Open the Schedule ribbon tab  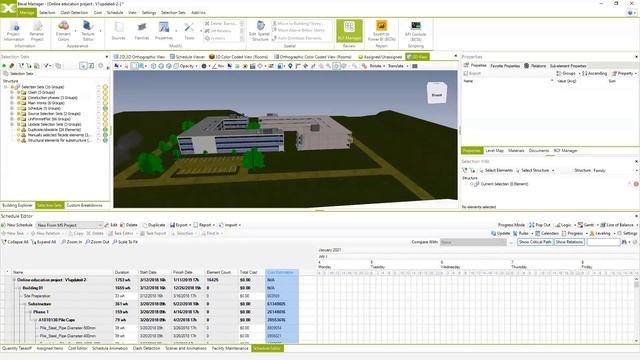point(115,13)
